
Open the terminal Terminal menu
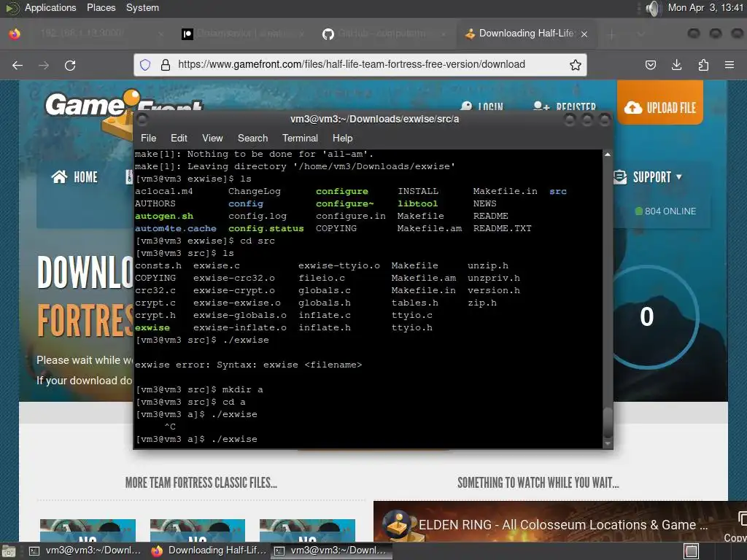click(x=300, y=138)
